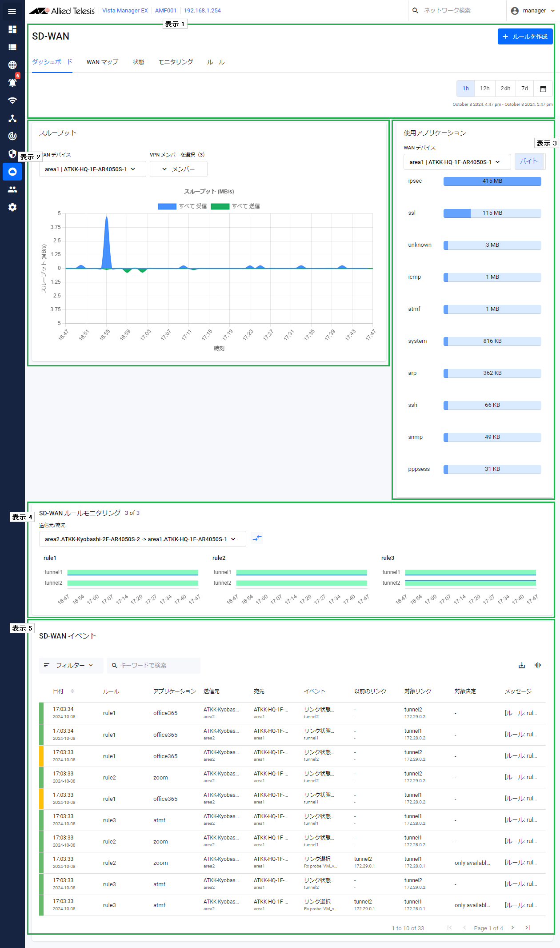
Task: Toggle the バイト unit button
Action: point(529,161)
